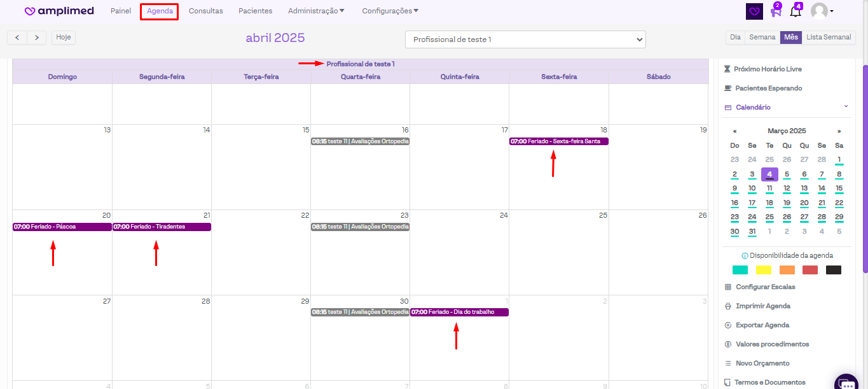
Task: Expand the Administração menu
Action: coord(316,11)
